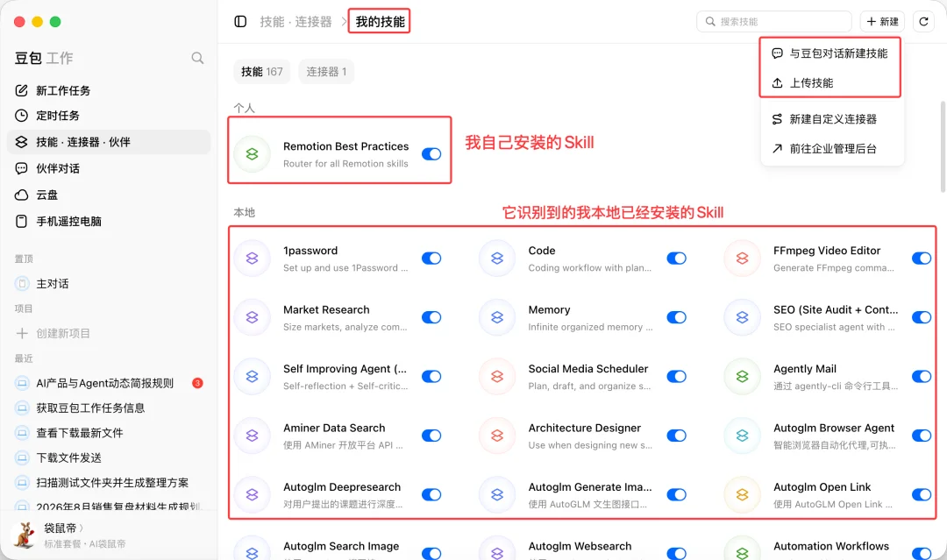Image resolution: width=947 pixels, height=560 pixels.
Task: Click the Architecture Designer skill icon
Action: click(x=497, y=436)
